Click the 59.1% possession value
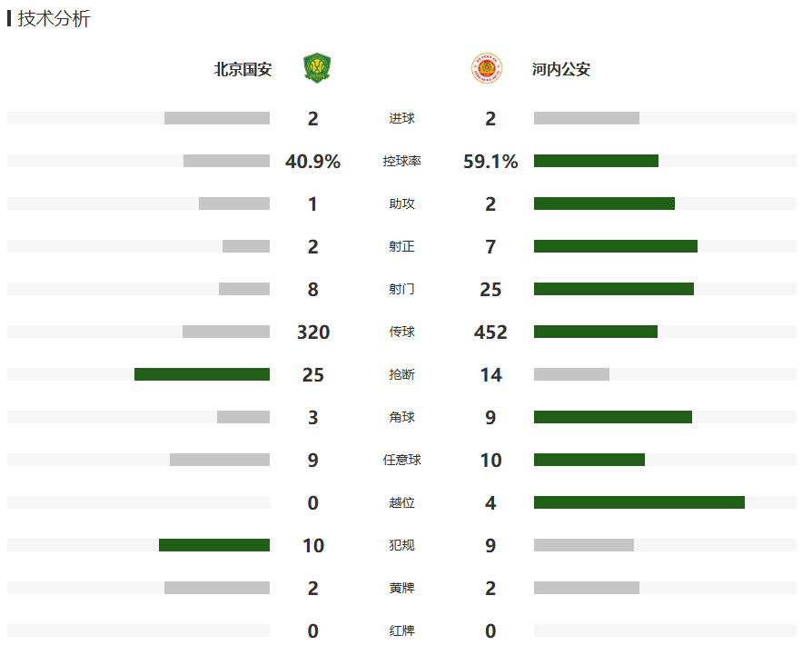 click(x=490, y=162)
